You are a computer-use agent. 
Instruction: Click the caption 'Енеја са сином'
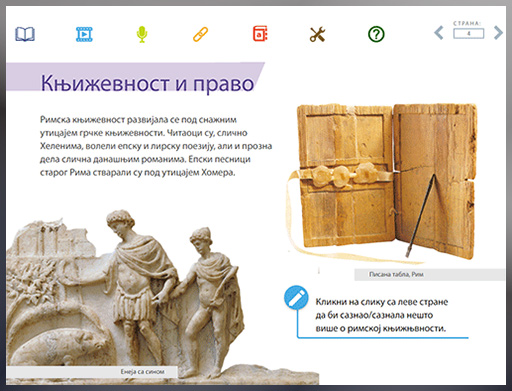pyautogui.click(x=142, y=372)
